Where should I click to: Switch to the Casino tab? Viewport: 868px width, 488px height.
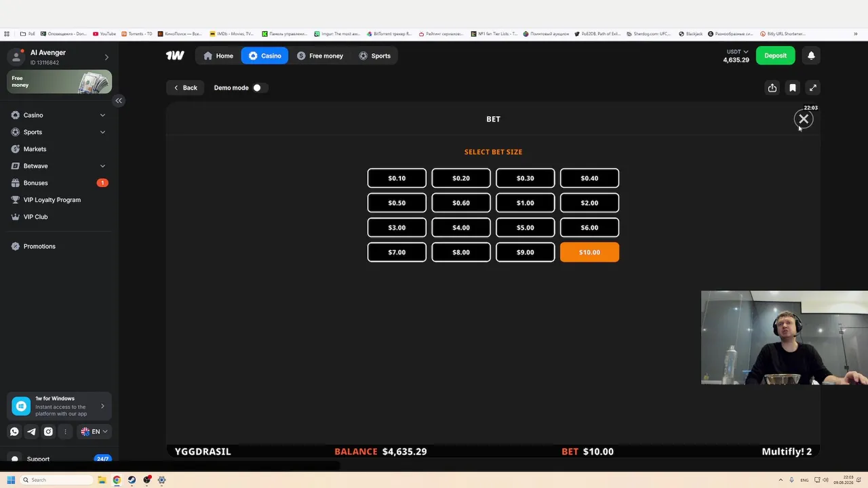(264, 56)
